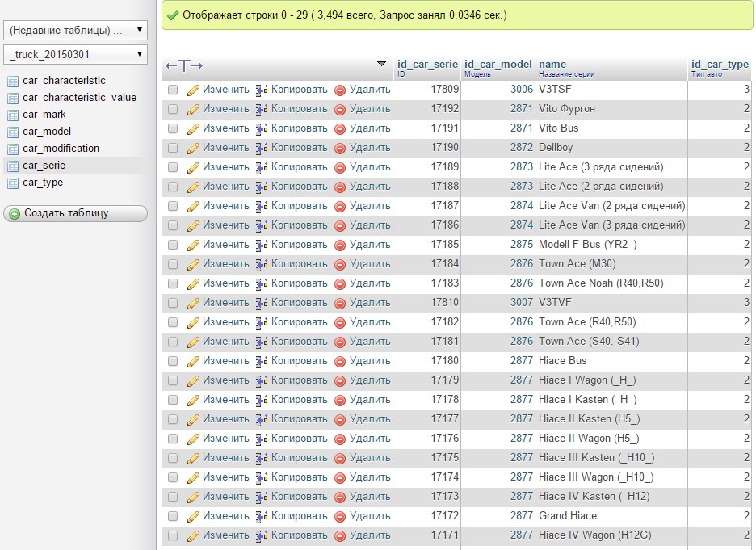Check the checkbox for row 17187
The width and height of the screenshot is (756, 550).
[173, 206]
